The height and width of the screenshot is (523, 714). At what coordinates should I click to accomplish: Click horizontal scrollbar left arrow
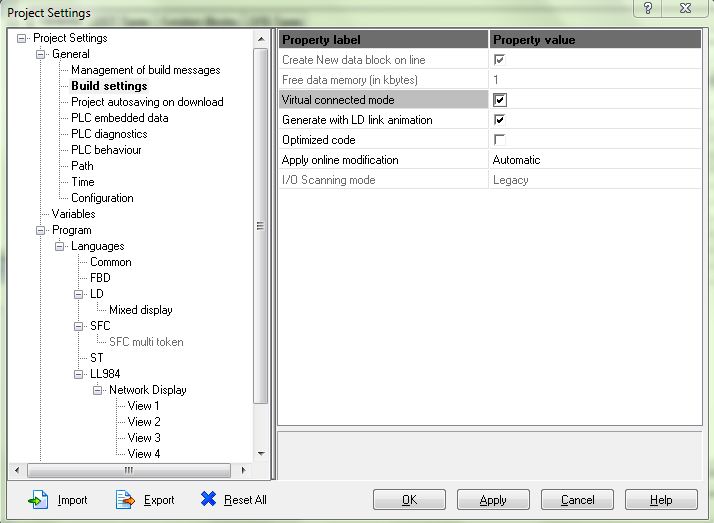click(17, 470)
